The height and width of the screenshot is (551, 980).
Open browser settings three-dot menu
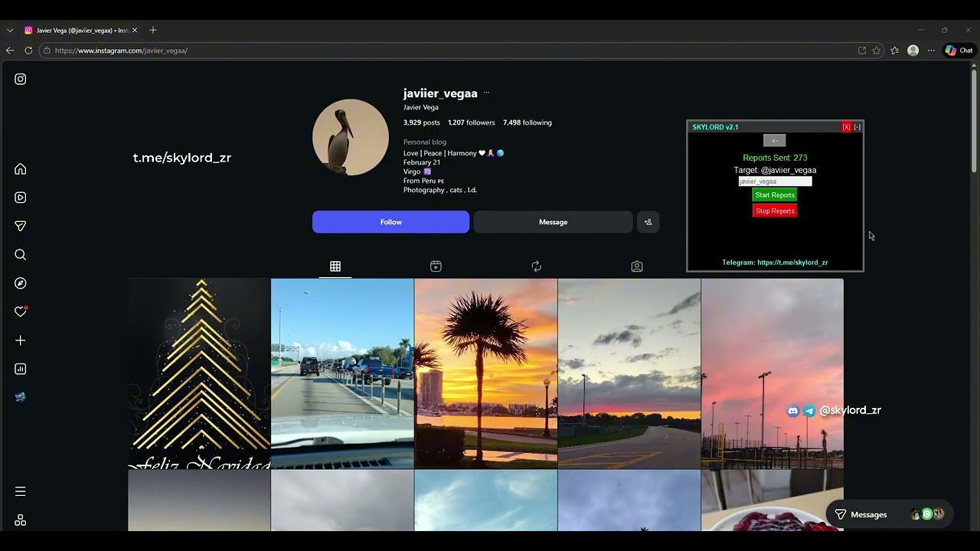tap(931, 51)
